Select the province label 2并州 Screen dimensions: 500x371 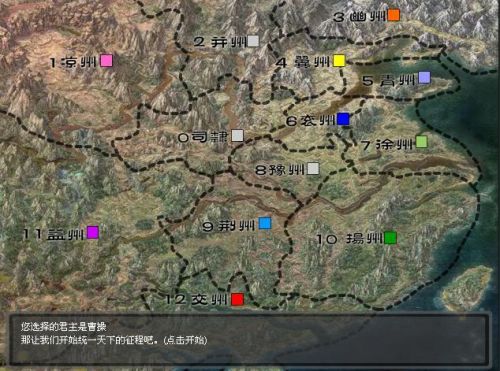pos(219,42)
